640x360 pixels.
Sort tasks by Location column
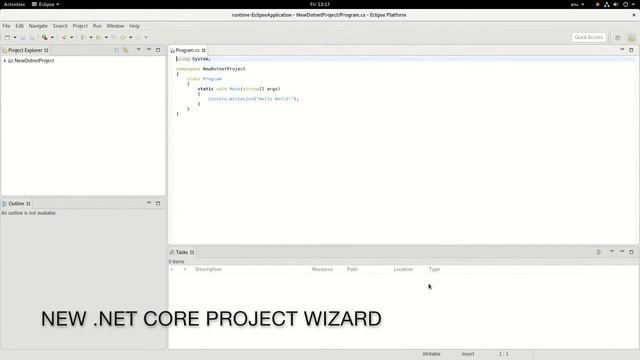pos(403,269)
